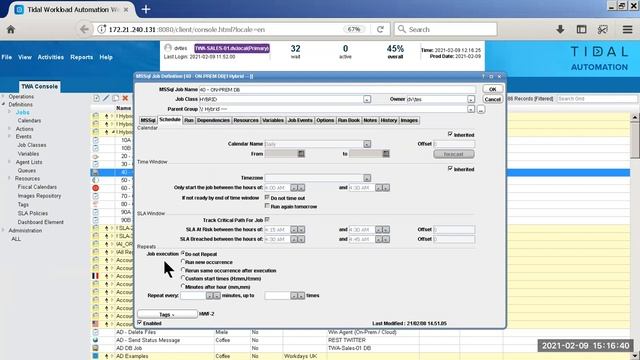
Task: Click the French flag icon in job list
Action: coord(95,276)
